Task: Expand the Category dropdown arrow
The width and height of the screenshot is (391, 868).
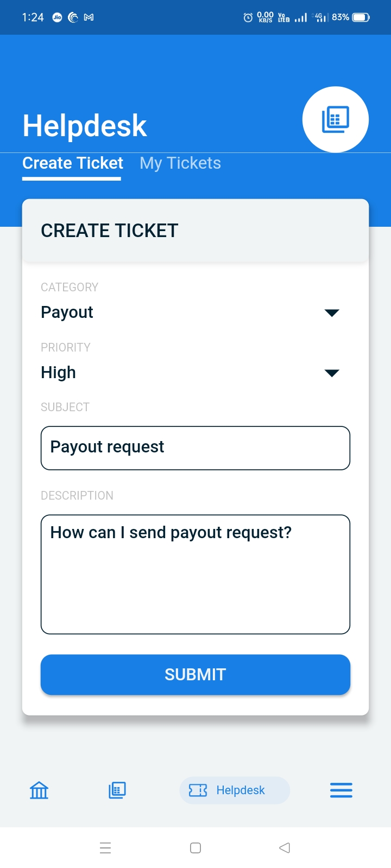Action: (x=331, y=312)
